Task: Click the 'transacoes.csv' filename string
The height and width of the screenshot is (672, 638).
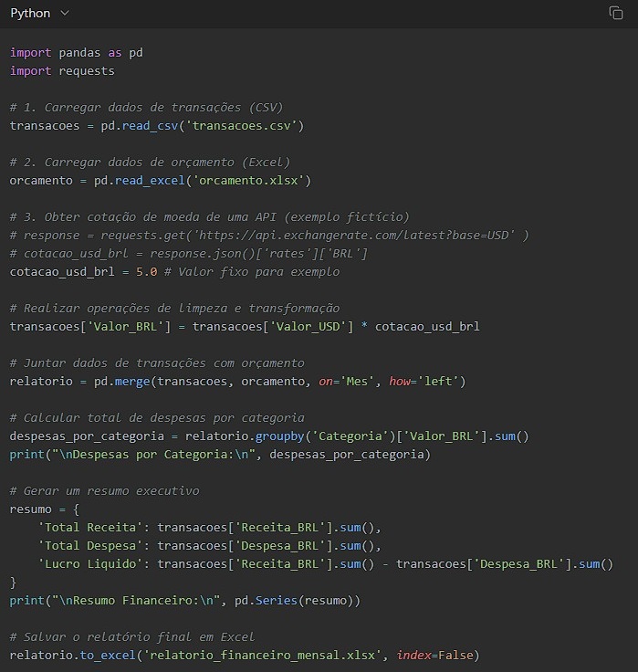Action: tap(241, 126)
